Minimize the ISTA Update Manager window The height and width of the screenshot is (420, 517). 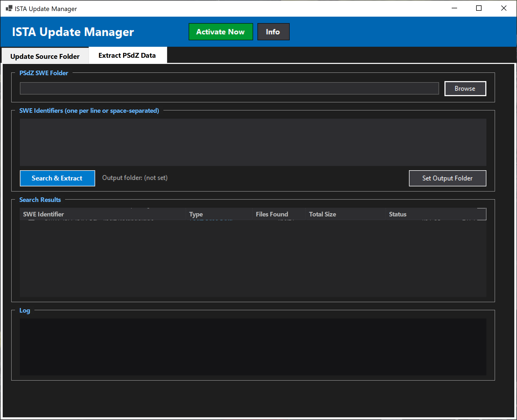point(454,8)
